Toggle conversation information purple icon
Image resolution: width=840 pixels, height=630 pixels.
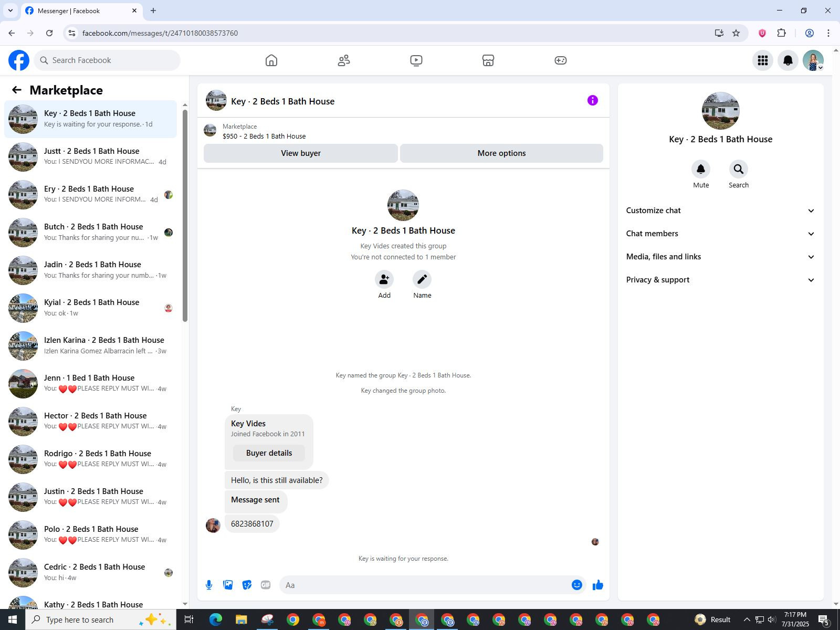click(x=593, y=100)
